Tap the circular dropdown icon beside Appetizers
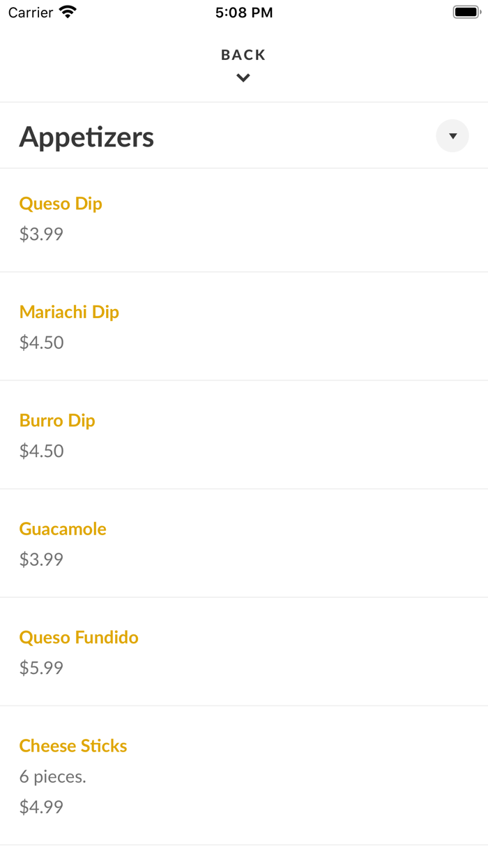 [x=452, y=135]
